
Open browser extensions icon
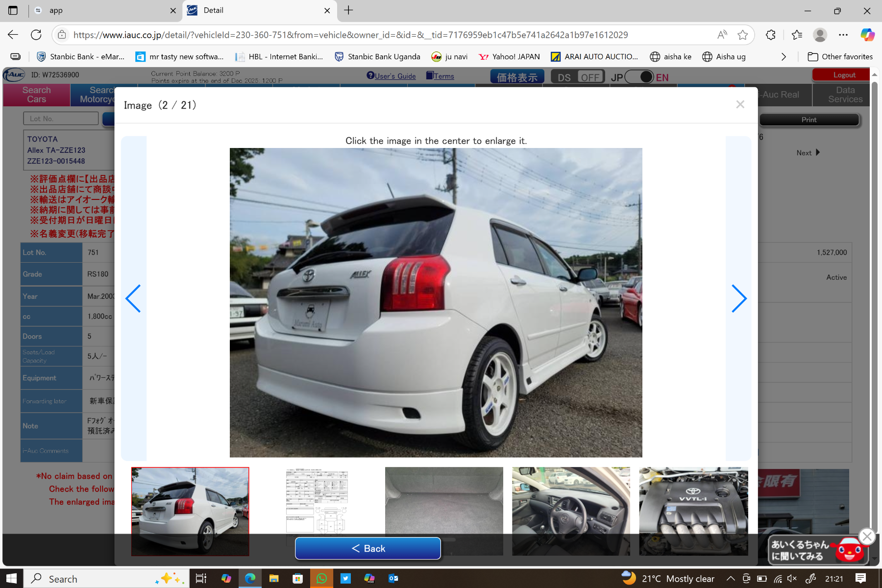[770, 35]
